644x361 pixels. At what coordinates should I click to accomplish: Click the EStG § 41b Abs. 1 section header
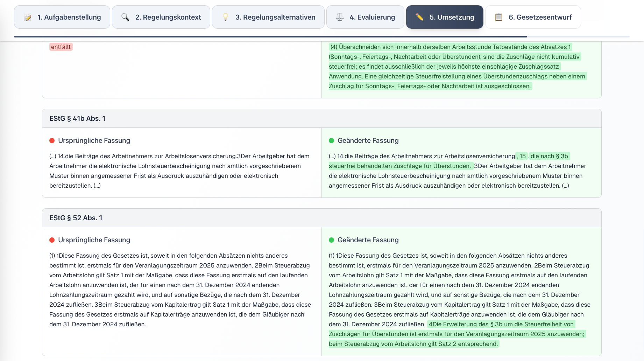click(77, 119)
